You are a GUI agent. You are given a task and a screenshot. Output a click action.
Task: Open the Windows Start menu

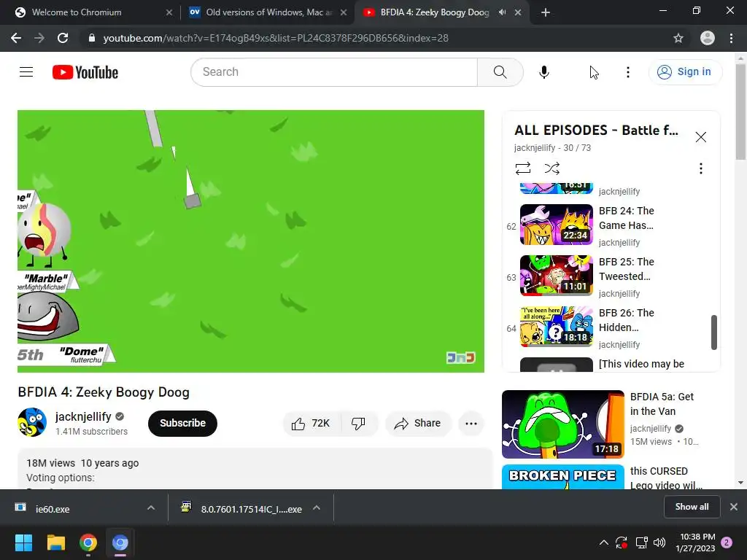23,542
